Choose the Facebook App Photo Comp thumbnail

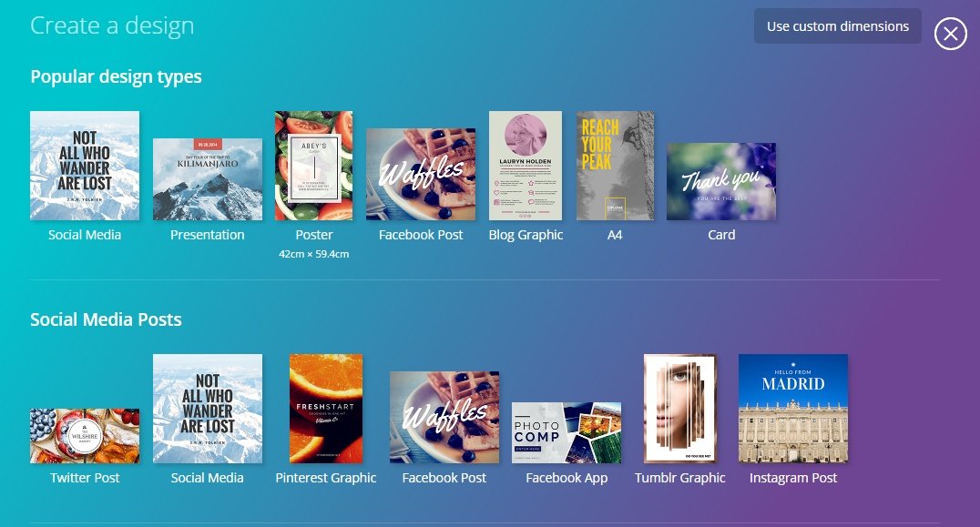[x=567, y=432]
